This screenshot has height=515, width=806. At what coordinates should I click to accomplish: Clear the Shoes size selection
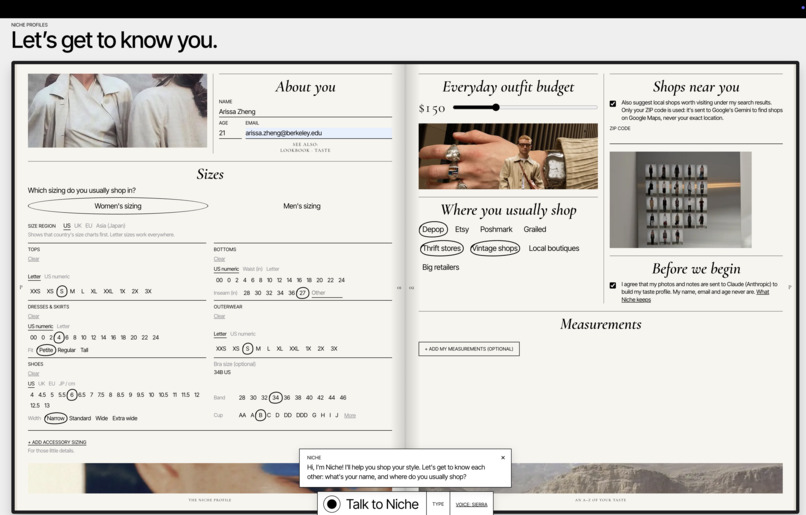pyautogui.click(x=33, y=374)
